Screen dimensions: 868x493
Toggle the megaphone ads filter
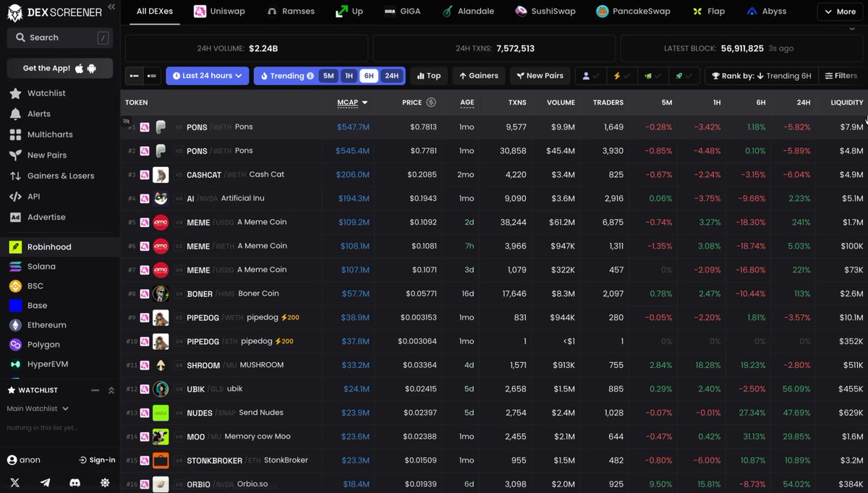[652, 76]
